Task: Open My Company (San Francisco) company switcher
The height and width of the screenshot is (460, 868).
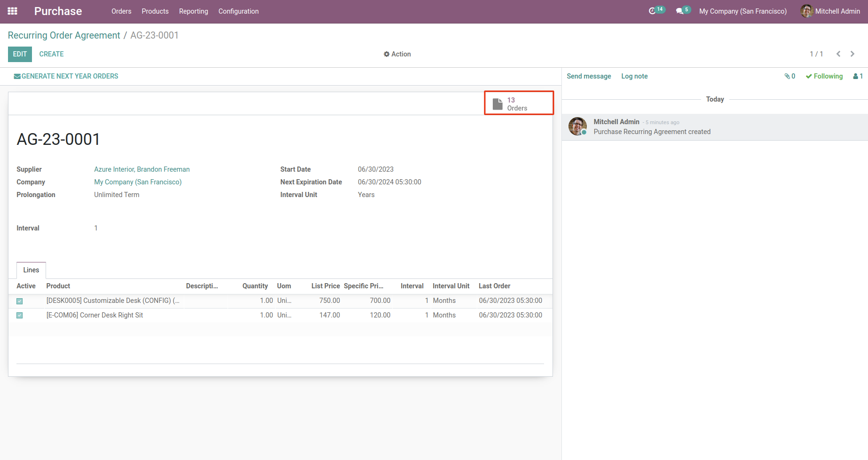Action: [x=742, y=11]
